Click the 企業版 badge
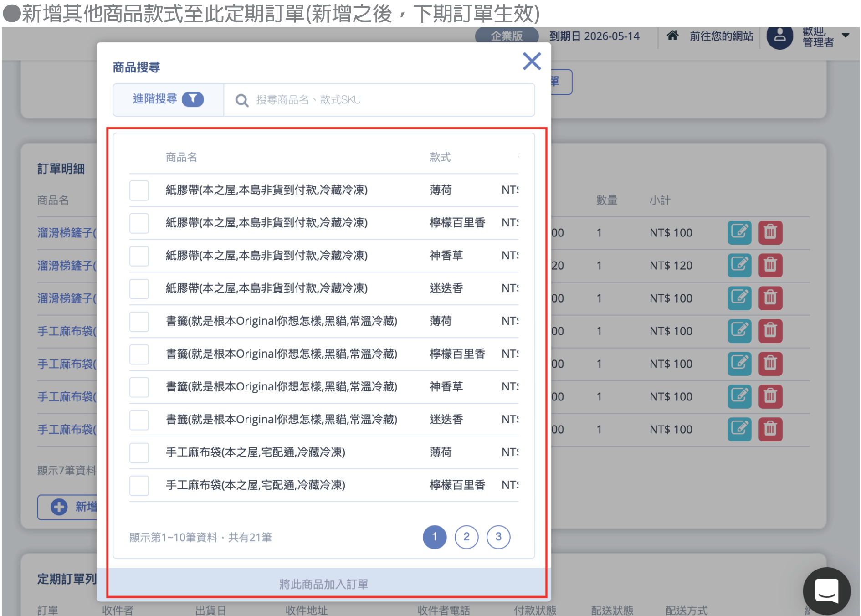The image size is (861, 616). pos(507,36)
